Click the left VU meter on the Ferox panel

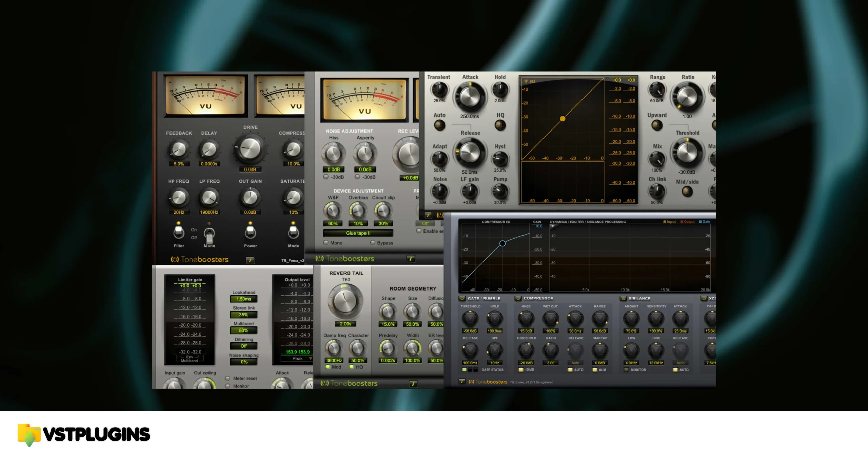[205, 96]
